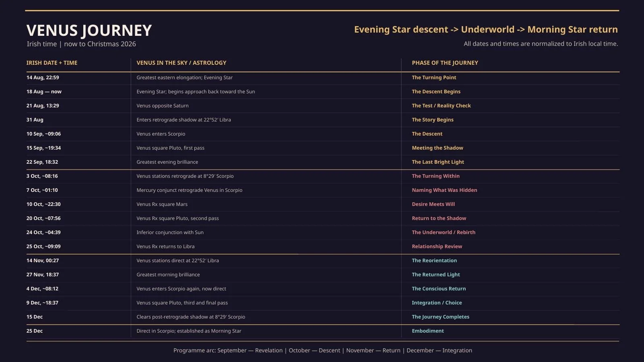Click the Embodiment phase label
644x362 pixels.
point(428,331)
